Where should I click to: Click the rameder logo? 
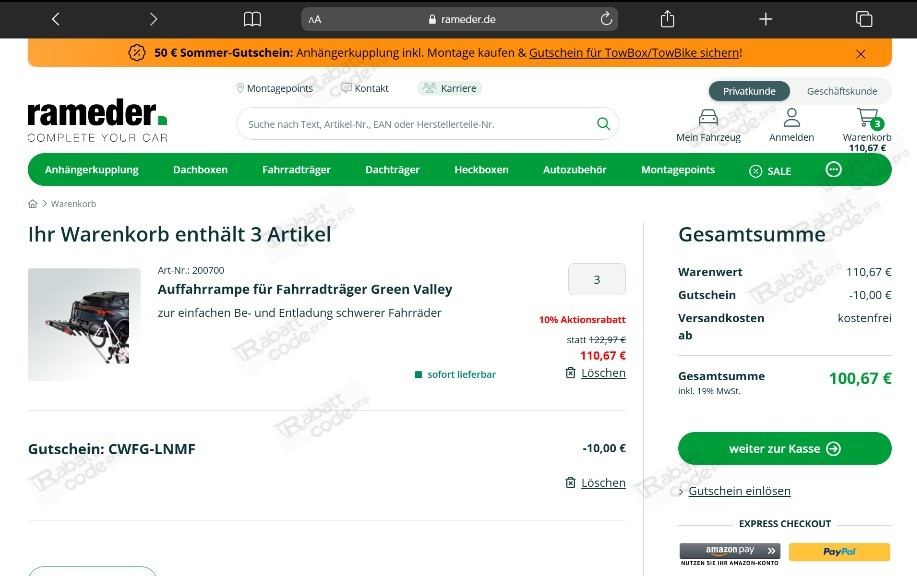98,120
